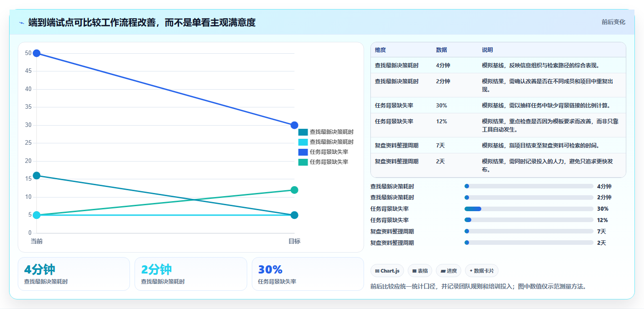This screenshot has width=644, height=309.
Task: Click the 30% cell in the table
Action: pyautogui.click(x=441, y=106)
